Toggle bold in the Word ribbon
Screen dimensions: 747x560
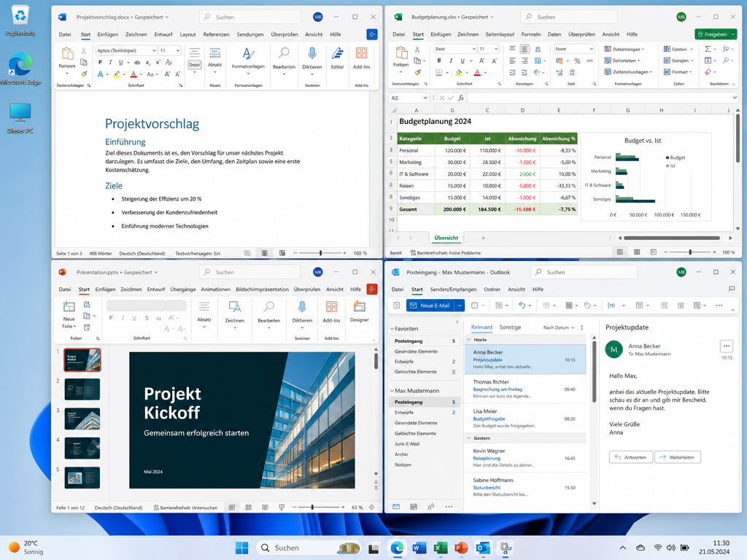[x=100, y=63]
